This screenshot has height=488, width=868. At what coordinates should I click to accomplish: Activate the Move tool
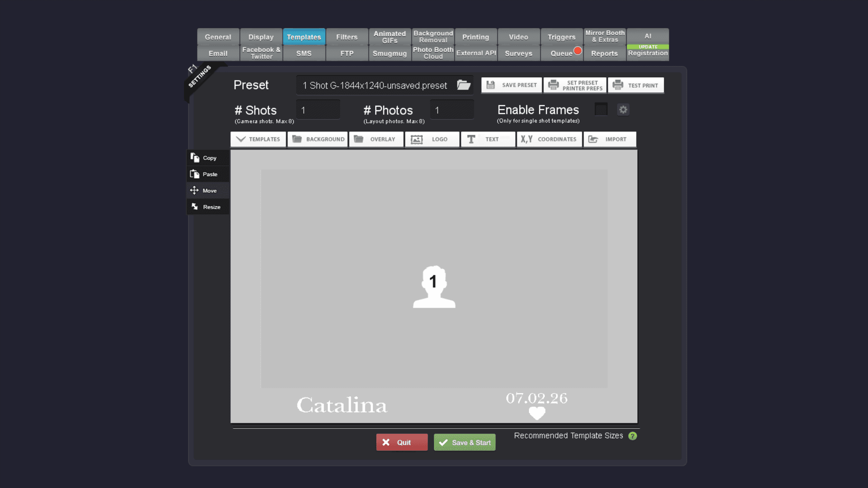pyautogui.click(x=208, y=191)
